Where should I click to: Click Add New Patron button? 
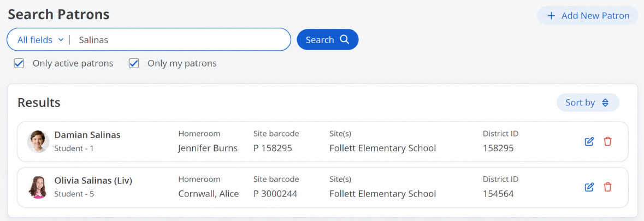click(588, 16)
